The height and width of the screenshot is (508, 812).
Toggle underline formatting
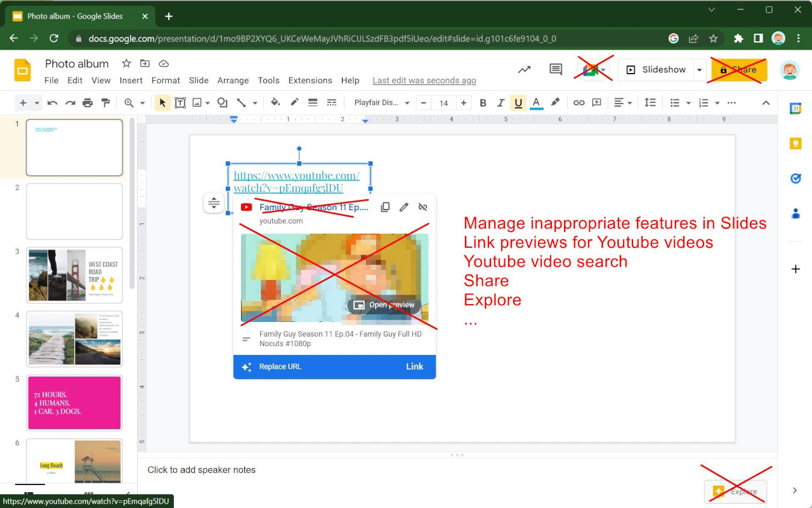point(518,103)
